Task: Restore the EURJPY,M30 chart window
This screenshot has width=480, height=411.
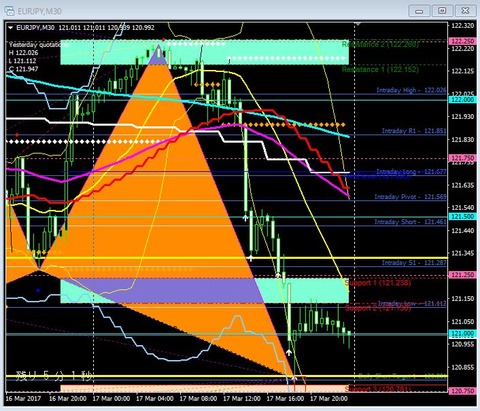Action: pos(442,11)
